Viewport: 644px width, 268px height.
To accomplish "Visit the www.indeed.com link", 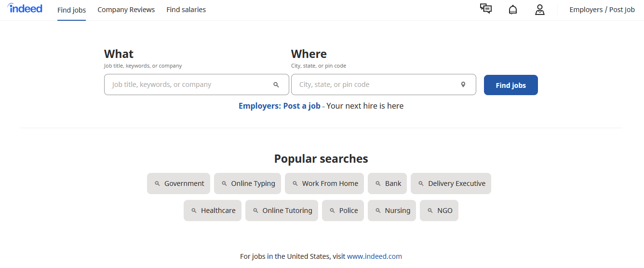I will point(374,256).
